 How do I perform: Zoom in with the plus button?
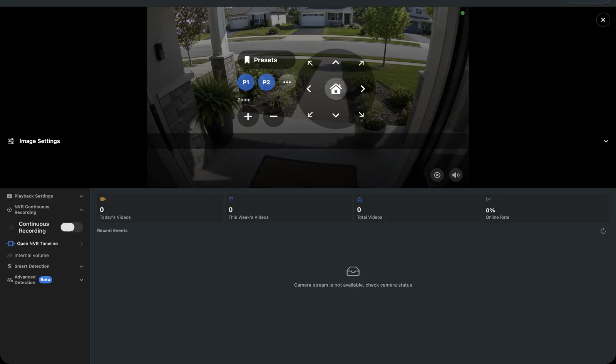click(x=248, y=116)
